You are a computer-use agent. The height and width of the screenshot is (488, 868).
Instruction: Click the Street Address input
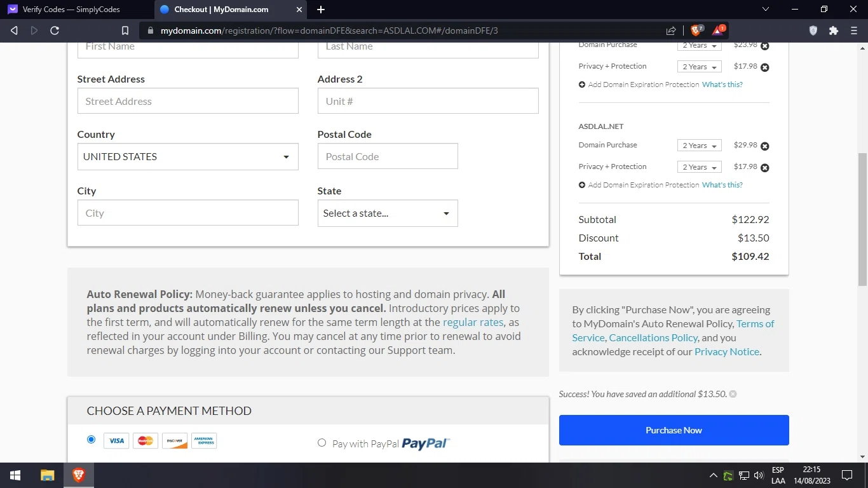tap(187, 101)
